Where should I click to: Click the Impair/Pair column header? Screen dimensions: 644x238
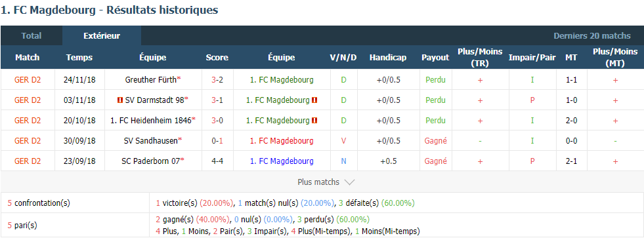click(x=532, y=58)
